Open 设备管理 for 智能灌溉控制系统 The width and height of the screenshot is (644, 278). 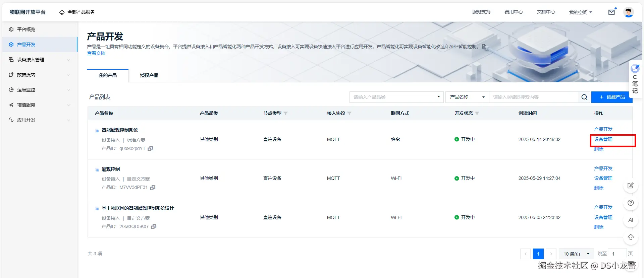603,140
